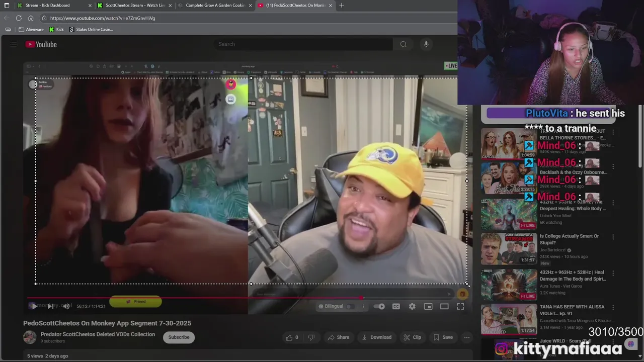Dislike the video with thumbs down
This screenshot has height=362, width=644.
(x=311, y=337)
